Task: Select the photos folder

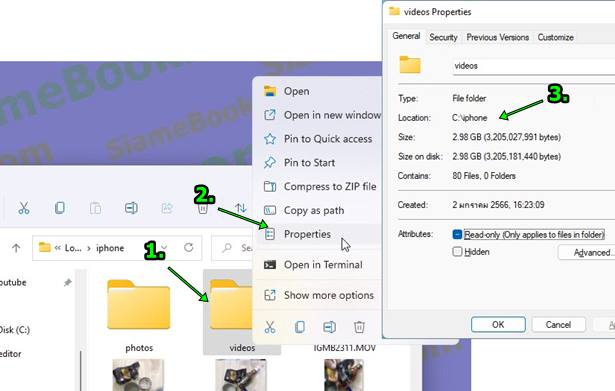Action: click(139, 315)
